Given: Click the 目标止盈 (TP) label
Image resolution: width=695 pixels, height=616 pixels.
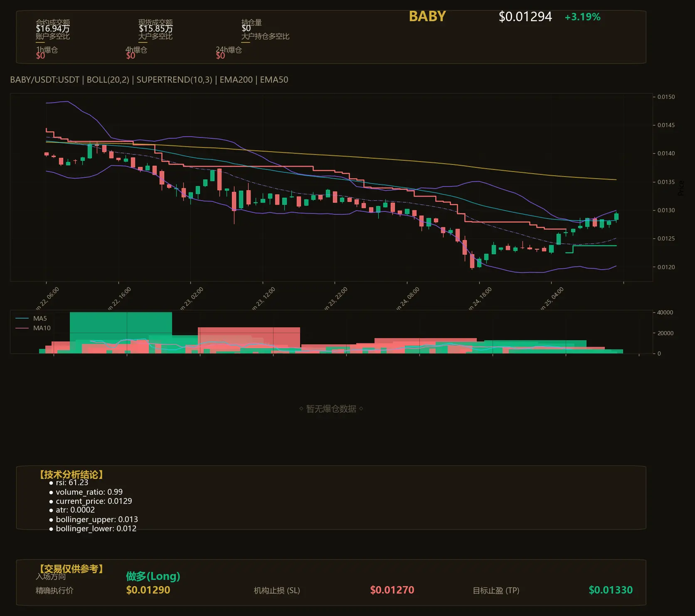Looking at the screenshot, I should pyautogui.click(x=496, y=591).
